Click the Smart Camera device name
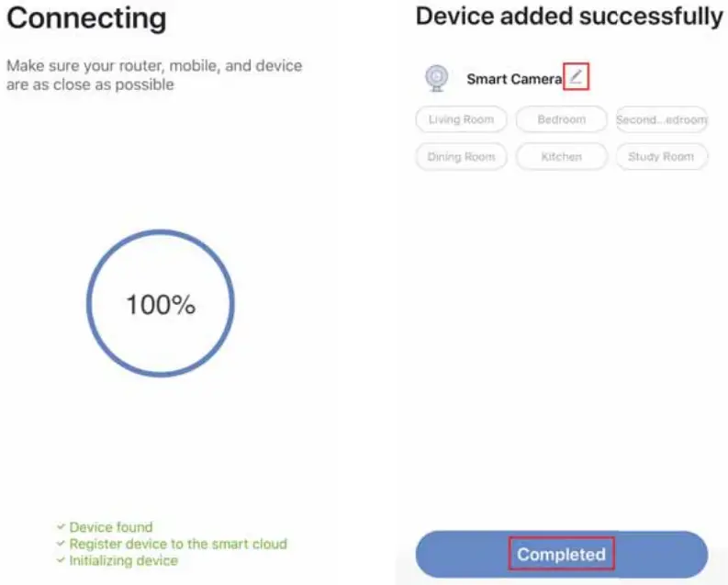This screenshot has height=585, width=728. tap(513, 79)
